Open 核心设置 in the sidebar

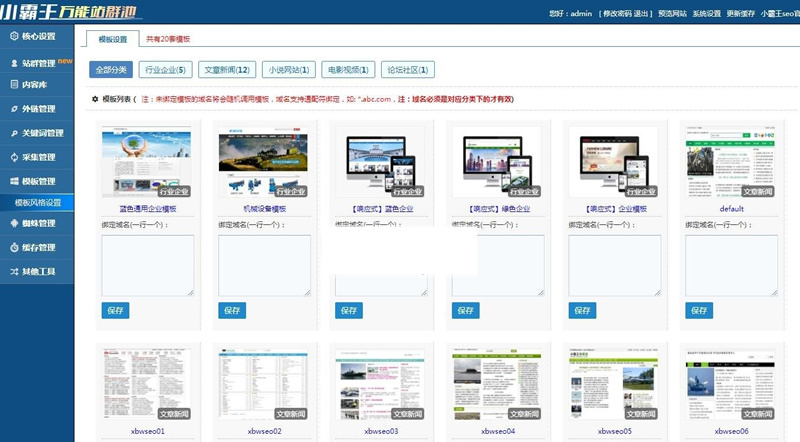[37, 36]
